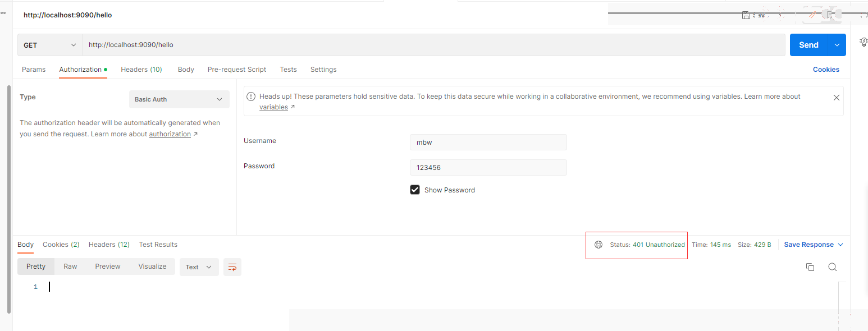Open the lightbulb related requests icon
Screen dimensions: 868x331
click(864, 42)
